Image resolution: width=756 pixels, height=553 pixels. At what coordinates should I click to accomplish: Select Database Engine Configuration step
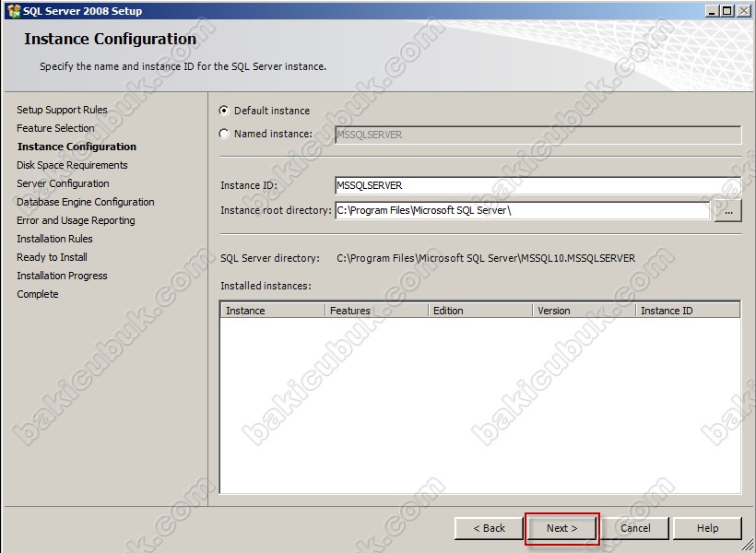86,202
